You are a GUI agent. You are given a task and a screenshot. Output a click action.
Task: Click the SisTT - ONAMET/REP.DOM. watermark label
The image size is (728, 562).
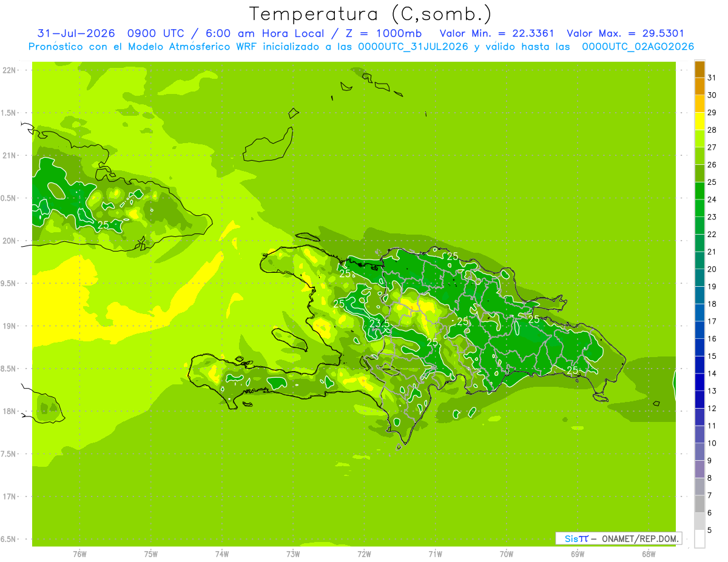point(618,538)
